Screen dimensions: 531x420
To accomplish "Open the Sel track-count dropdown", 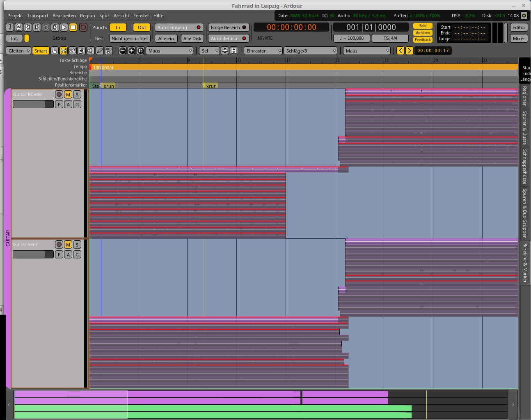I will point(210,51).
